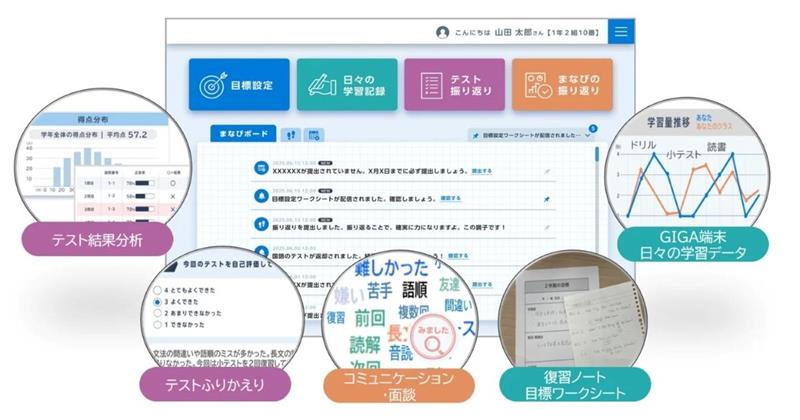Open the hamburger menu in the header
The height and width of the screenshot is (420, 800).
tap(621, 31)
